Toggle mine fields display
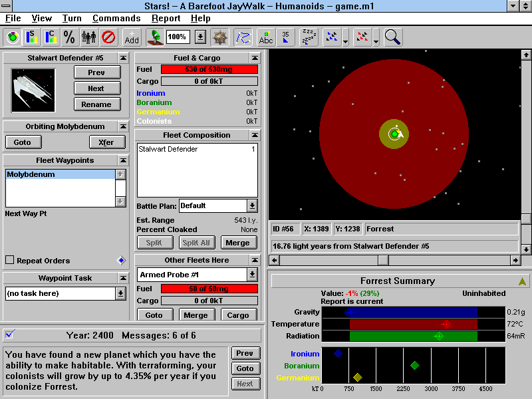The height and width of the screenshot is (399, 532). tap(219, 37)
